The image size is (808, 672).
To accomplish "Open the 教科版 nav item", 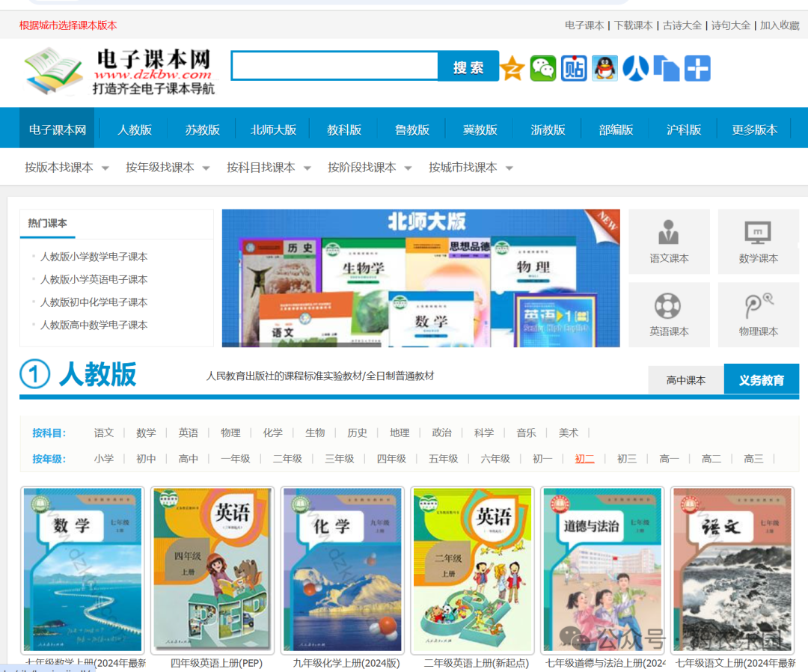I will [343, 129].
